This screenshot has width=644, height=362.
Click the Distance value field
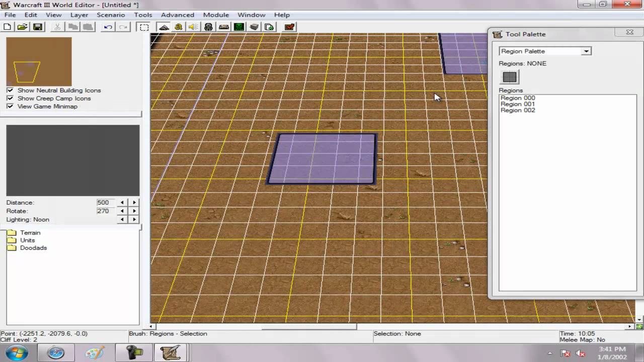[x=106, y=203]
